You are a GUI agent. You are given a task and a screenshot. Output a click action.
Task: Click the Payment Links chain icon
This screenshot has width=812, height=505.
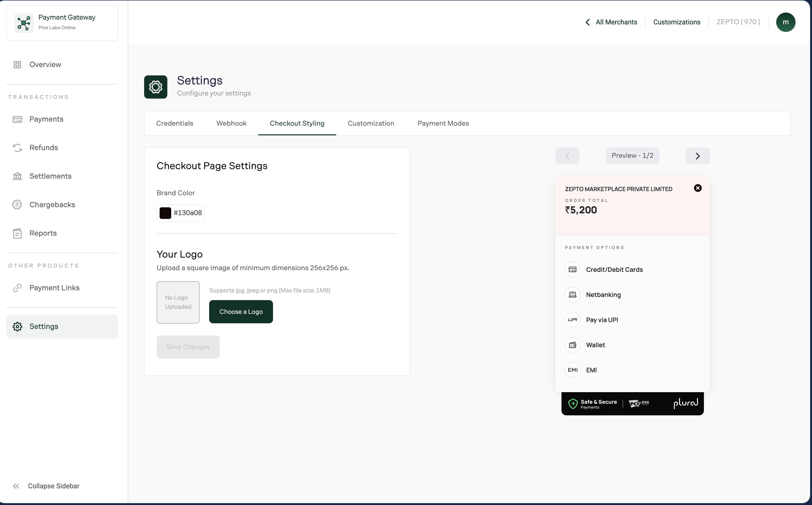point(17,288)
